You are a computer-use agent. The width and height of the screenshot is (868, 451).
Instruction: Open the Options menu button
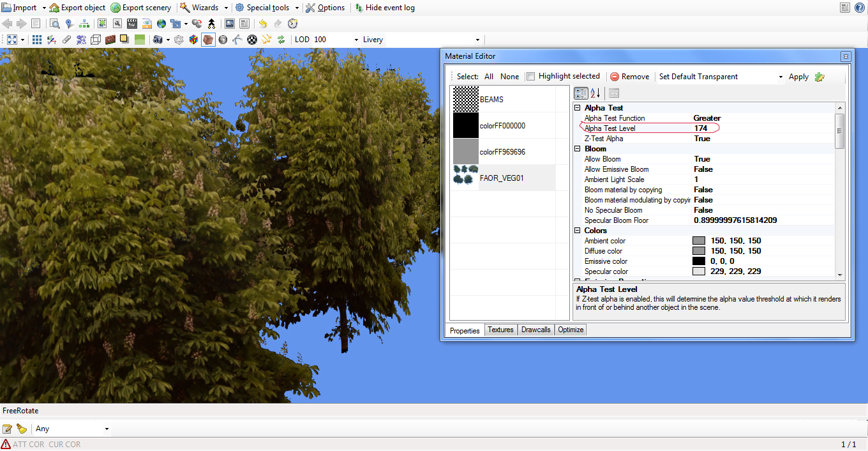point(325,8)
